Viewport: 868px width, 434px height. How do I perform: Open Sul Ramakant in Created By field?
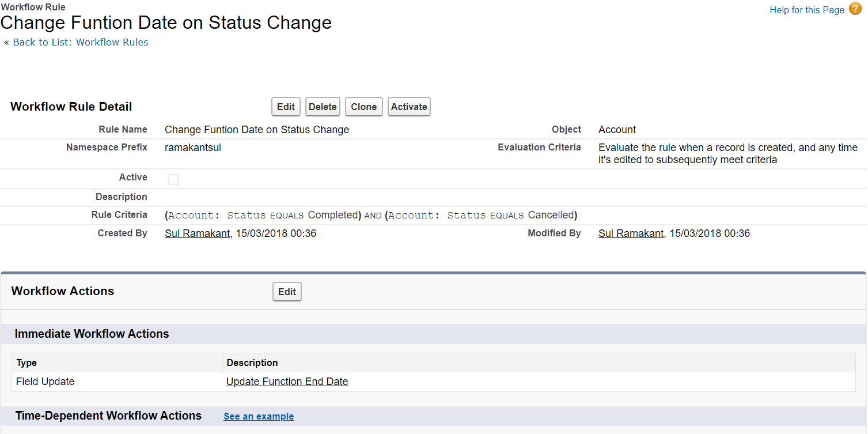pos(197,233)
